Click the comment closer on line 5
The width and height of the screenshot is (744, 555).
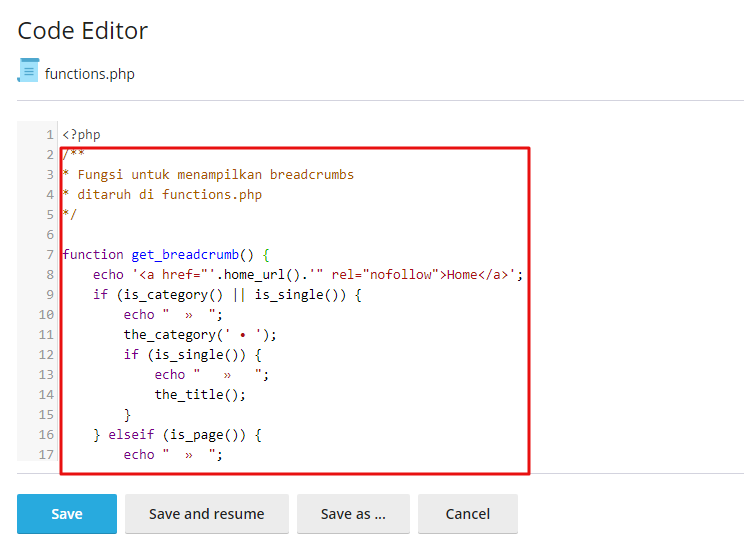pos(70,214)
